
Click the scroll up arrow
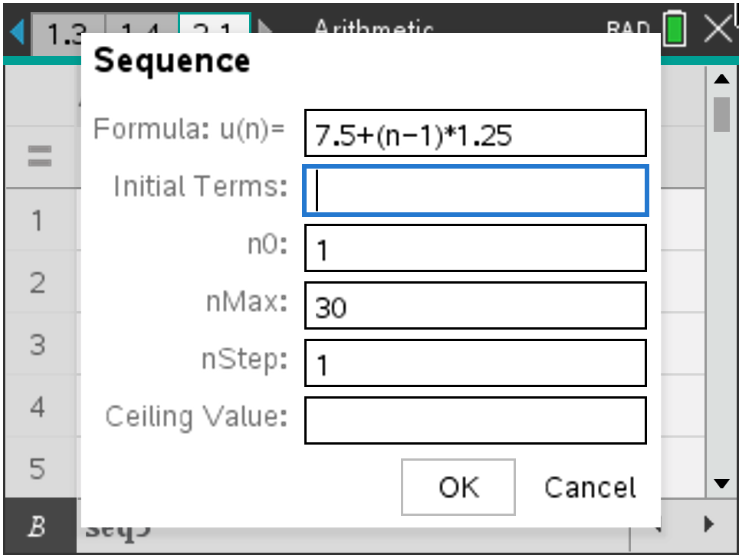click(x=721, y=78)
